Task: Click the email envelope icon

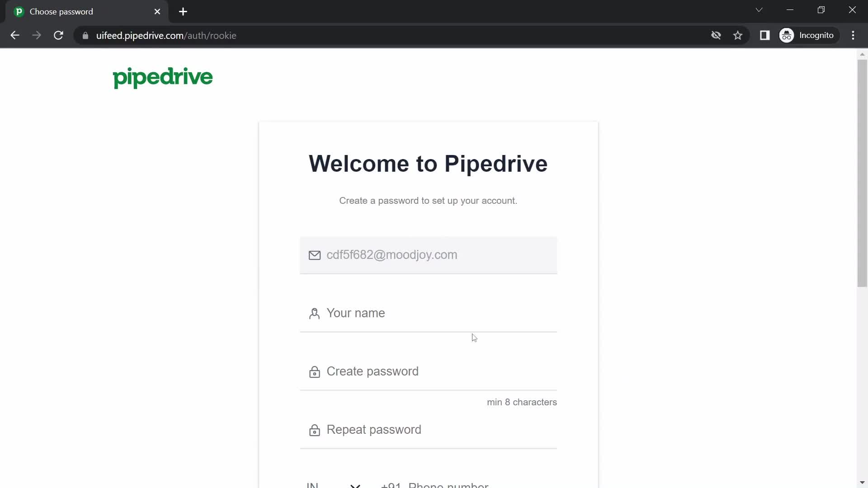Action: (x=315, y=254)
